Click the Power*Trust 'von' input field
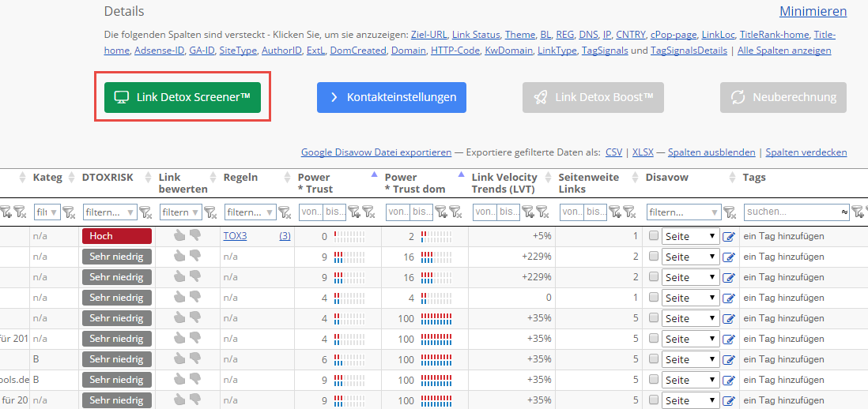868x409 pixels. click(x=311, y=212)
